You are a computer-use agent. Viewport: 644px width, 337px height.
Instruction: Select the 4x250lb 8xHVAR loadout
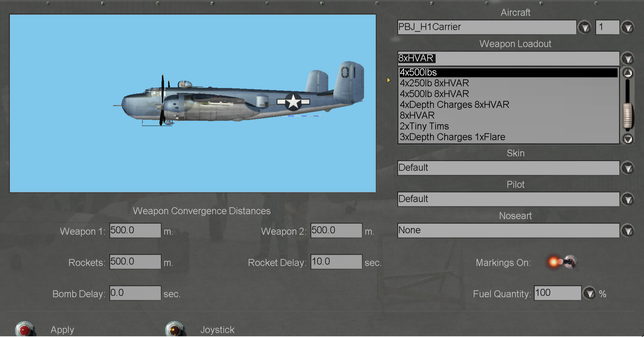click(x=509, y=83)
